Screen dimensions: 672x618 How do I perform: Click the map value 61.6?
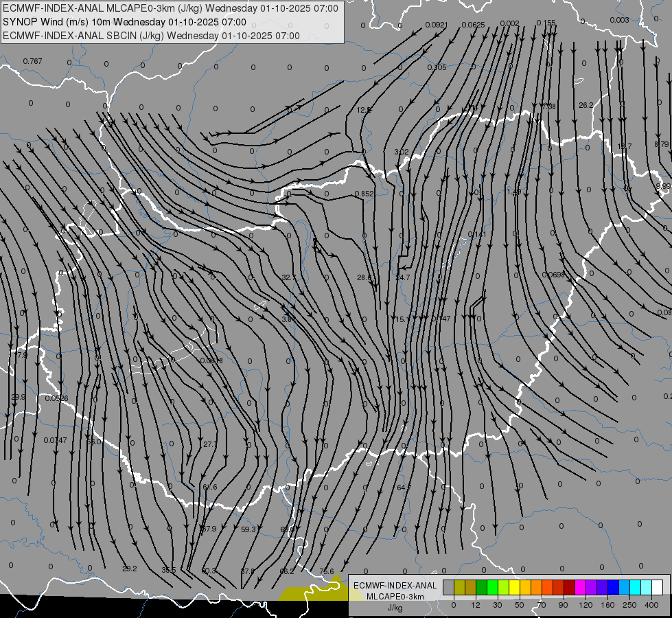tap(210, 487)
